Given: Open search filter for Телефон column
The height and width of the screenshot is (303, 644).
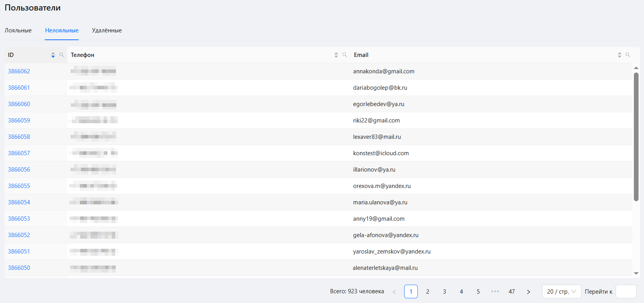Looking at the screenshot, I should [345, 55].
